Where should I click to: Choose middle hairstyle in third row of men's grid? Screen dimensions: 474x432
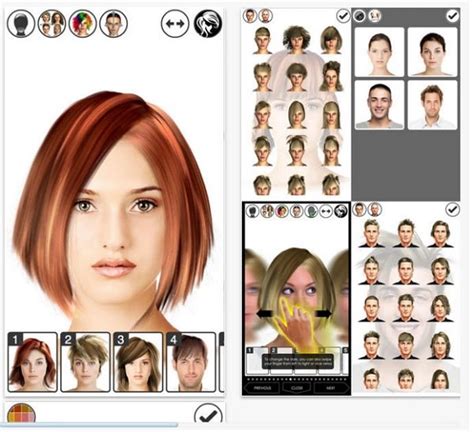[406, 308]
